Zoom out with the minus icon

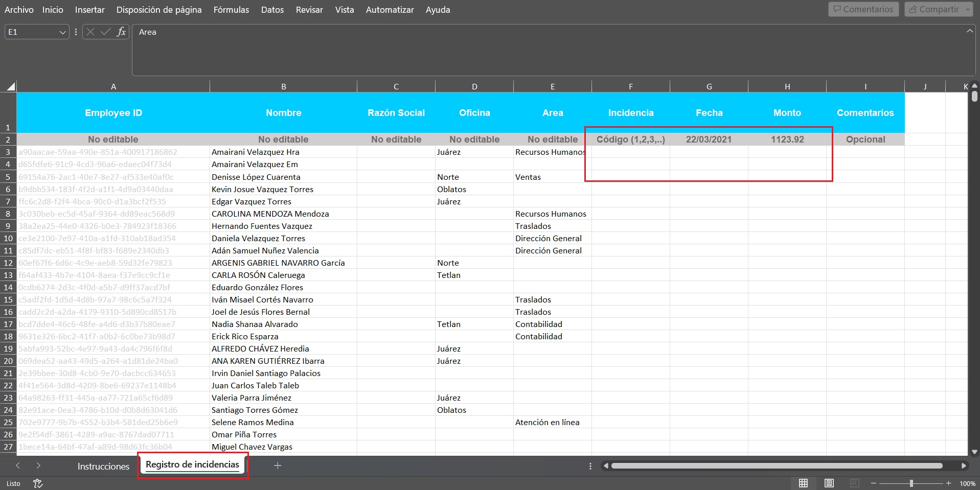tap(874, 483)
